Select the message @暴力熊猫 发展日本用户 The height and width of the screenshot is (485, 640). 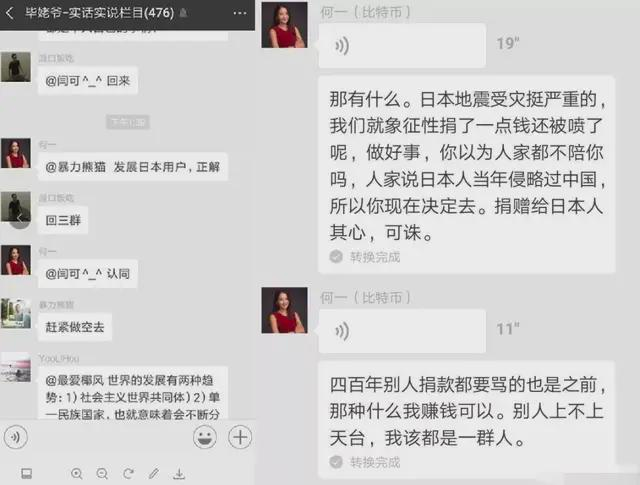tap(133, 167)
